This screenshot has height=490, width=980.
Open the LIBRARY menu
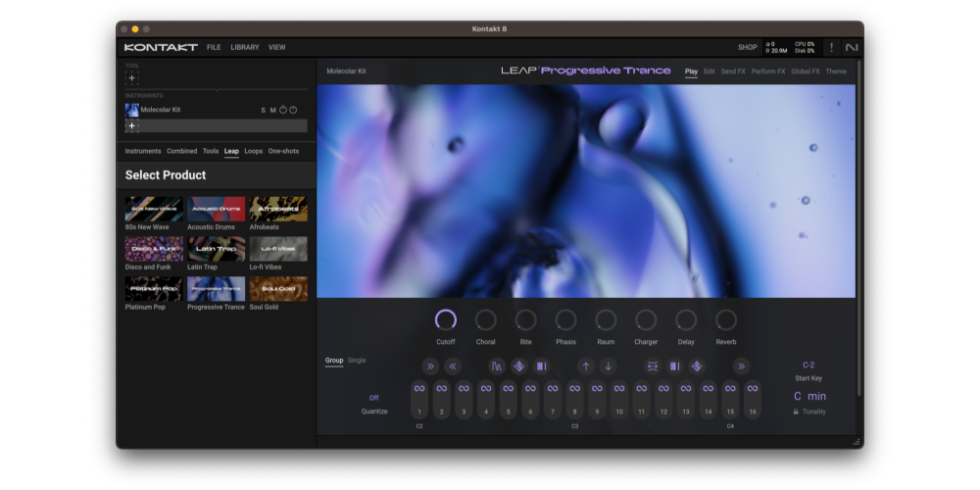[x=245, y=47]
